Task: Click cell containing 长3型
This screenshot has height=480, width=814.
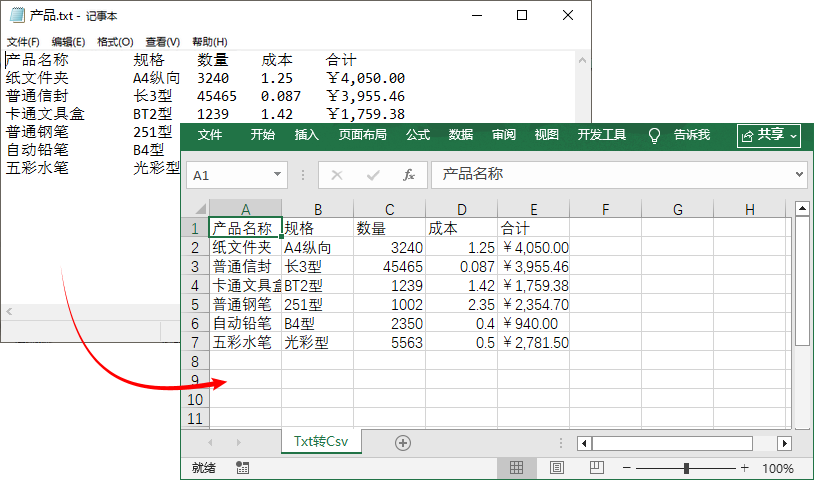Action: pos(318,267)
